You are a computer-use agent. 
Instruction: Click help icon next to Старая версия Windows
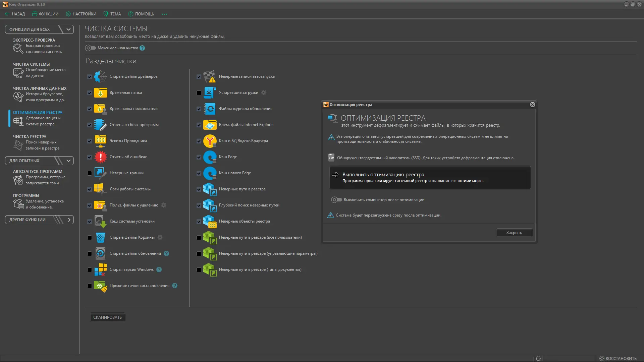pyautogui.click(x=159, y=269)
